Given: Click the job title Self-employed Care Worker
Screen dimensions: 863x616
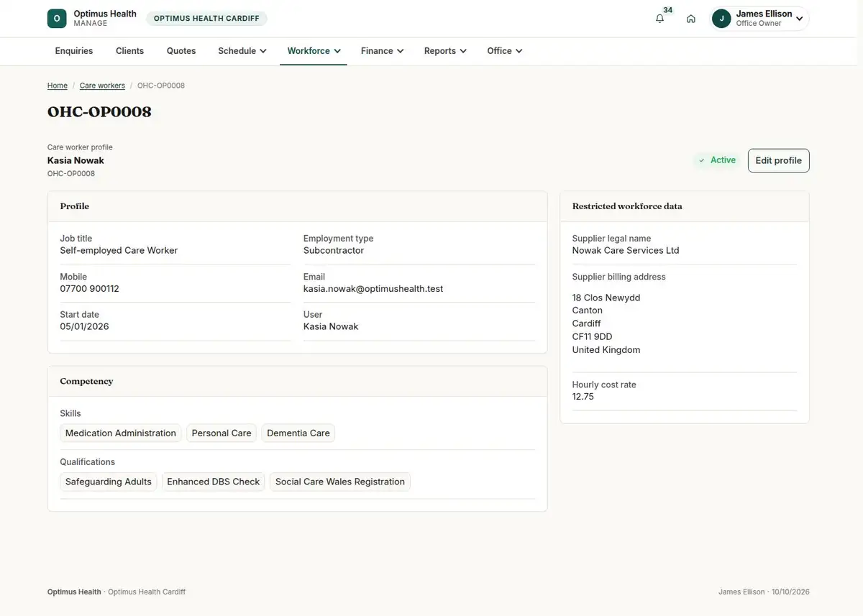Looking at the screenshot, I should coord(119,251).
